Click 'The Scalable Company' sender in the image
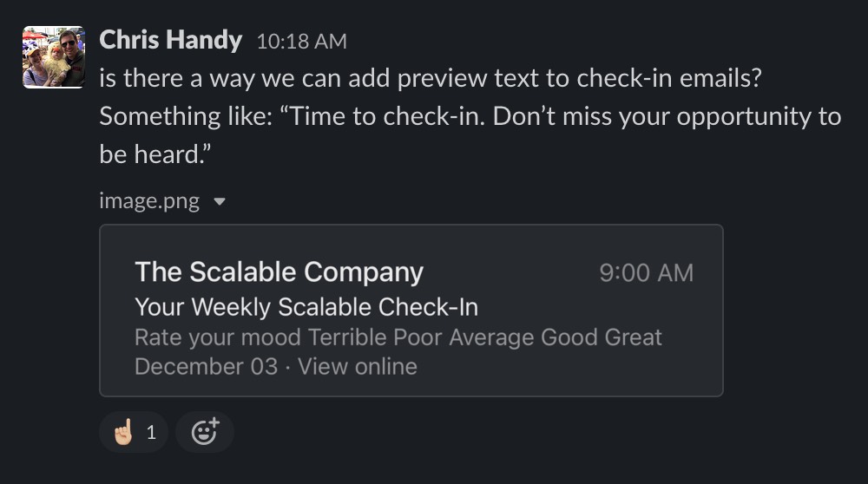 click(279, 272)
